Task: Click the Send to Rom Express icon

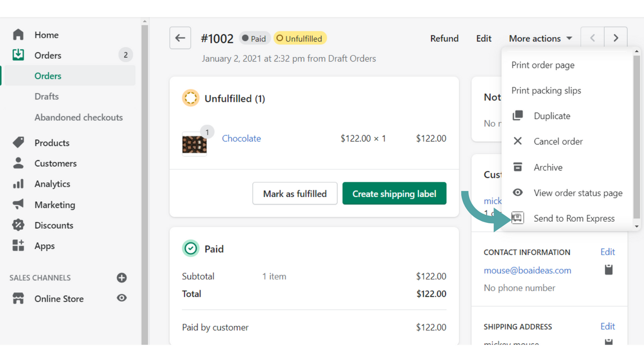Action: click(x=518, y=218)
